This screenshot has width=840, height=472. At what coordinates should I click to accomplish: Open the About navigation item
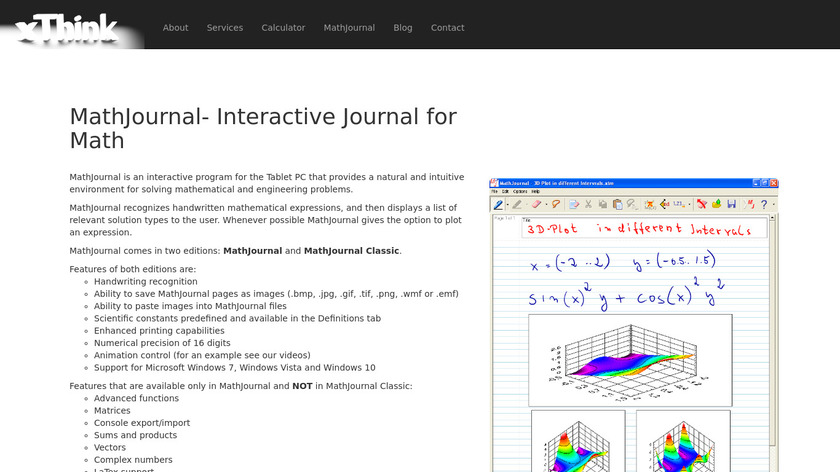[x=175, y=28]
